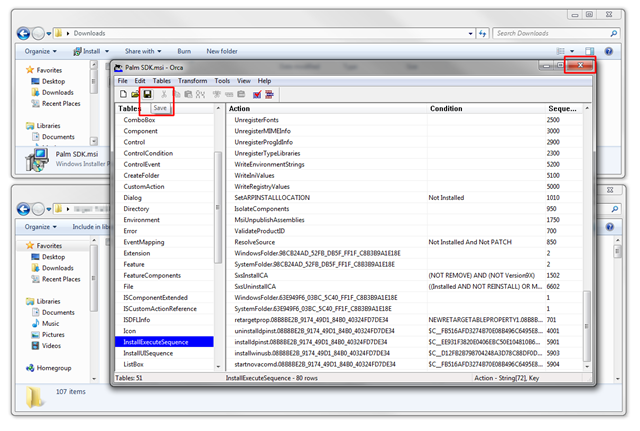Click the SxsInstallCA action row
This screenshot has width=640, height=431.
(404, 275)
